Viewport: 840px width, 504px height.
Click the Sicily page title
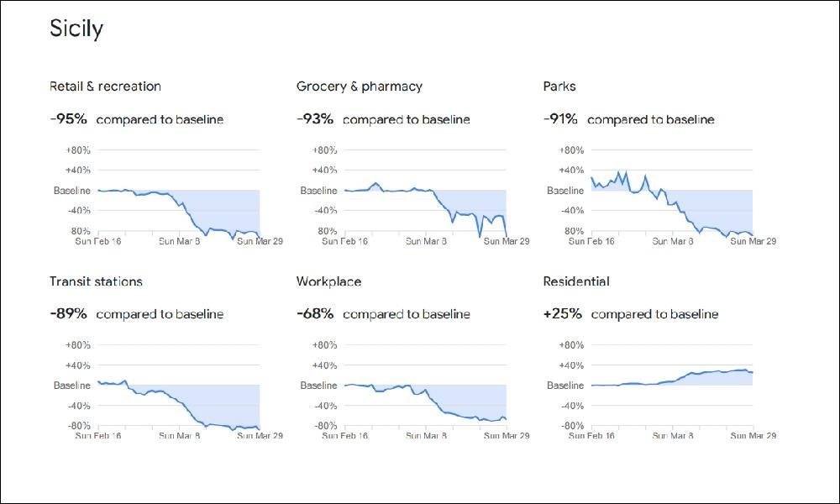(x=76, y=29)
